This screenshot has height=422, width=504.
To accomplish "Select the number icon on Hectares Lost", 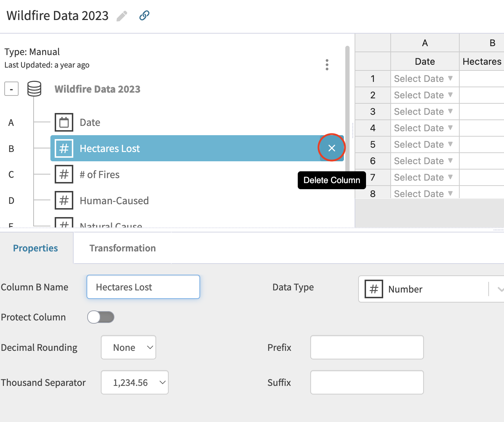I will click(64, 148).
